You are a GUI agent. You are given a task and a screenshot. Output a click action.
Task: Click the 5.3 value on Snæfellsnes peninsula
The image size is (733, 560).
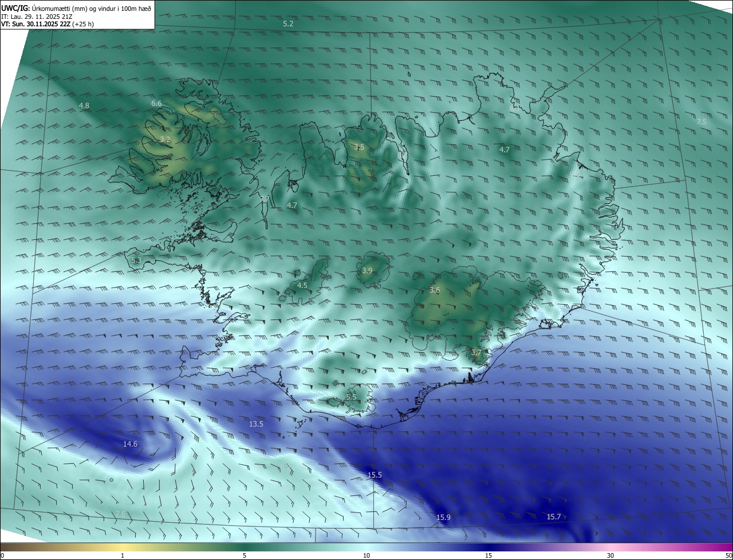coord(136,261)
